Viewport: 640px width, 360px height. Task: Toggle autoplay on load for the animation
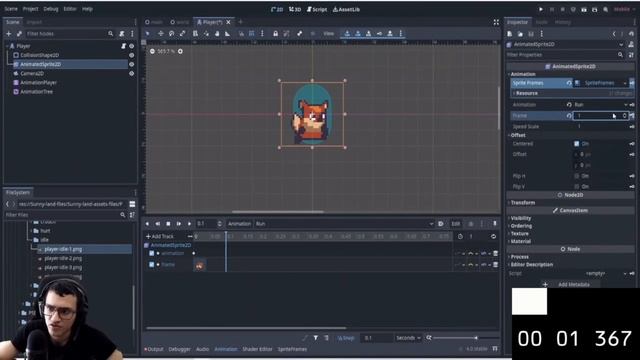click(441, 224)
